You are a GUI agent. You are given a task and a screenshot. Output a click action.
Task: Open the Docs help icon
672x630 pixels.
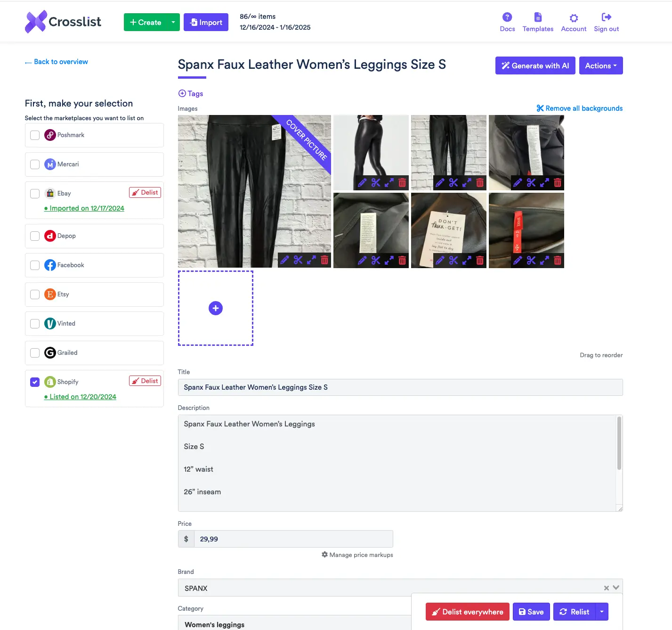[x=507, y=17]
